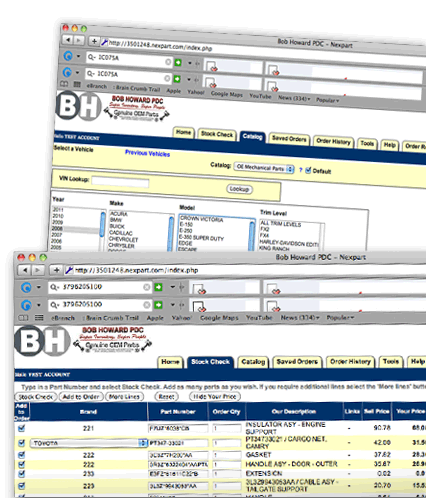Open the Catalog tab in front window
426x498 pixels.
(x=253, y=362)
